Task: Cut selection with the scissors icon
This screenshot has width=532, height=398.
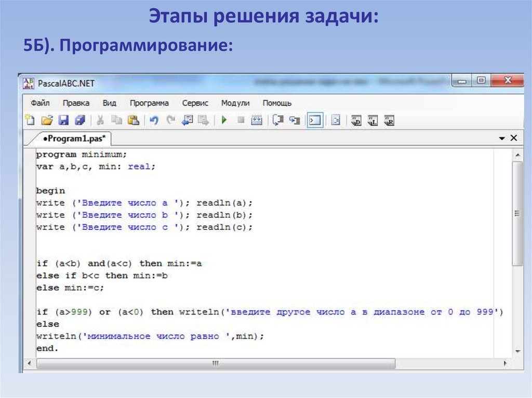Action: 100,120
